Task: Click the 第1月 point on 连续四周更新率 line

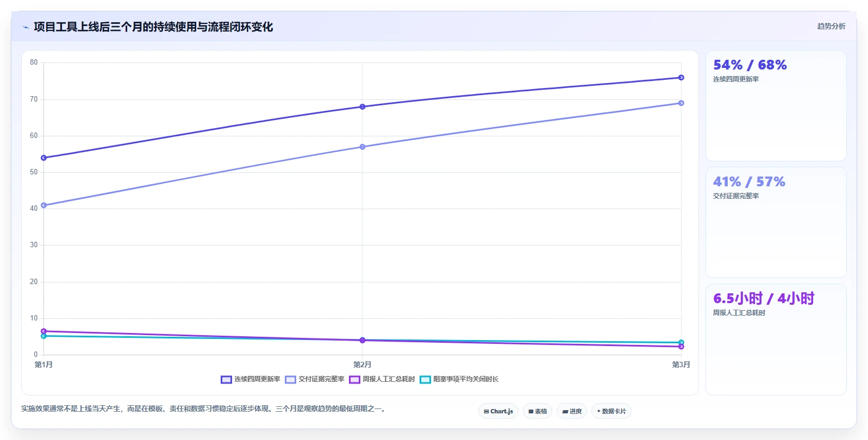Action: 44,158
